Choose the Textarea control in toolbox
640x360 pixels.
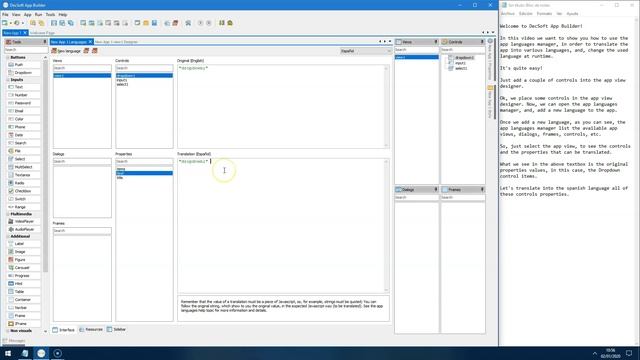pyautogui.click(x=24, y=175)
